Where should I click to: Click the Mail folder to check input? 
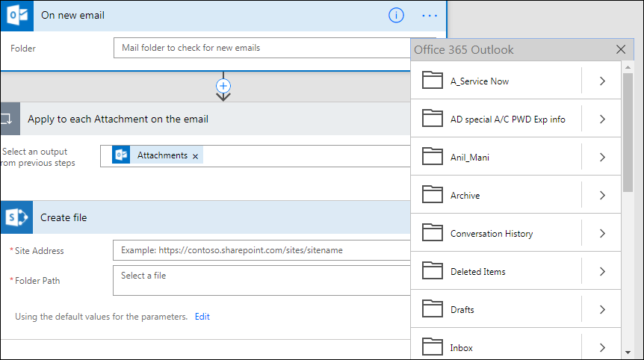coord(262,48)
